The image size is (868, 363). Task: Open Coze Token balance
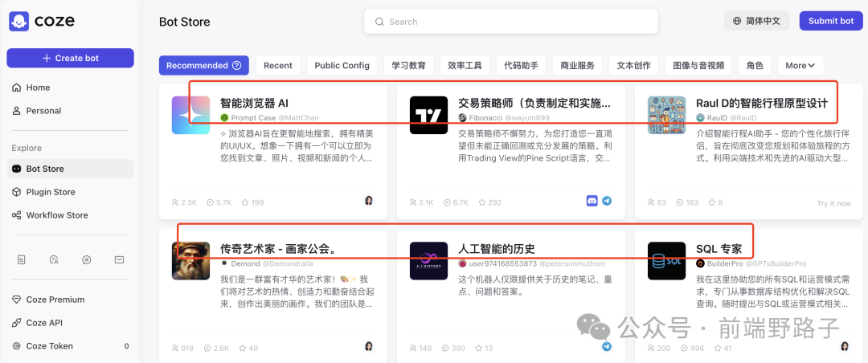tap(70, 346)
